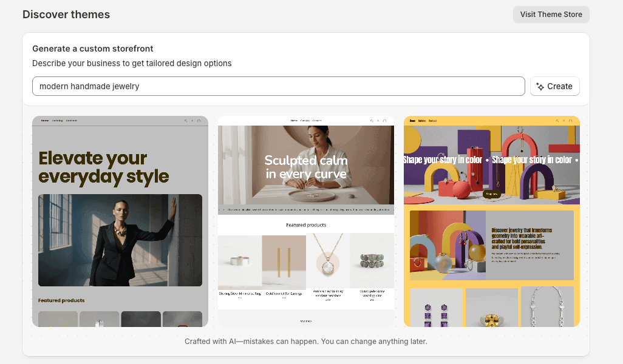623x364 pixels.
Task: Click search icon in the white theme header
Action: click(372, 121)
